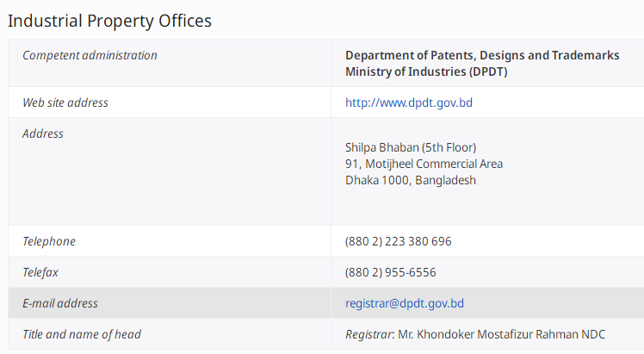Click the Shilpa Bhaban (5th Floor) line
644x354 pixels.
(x=411, y=147)
